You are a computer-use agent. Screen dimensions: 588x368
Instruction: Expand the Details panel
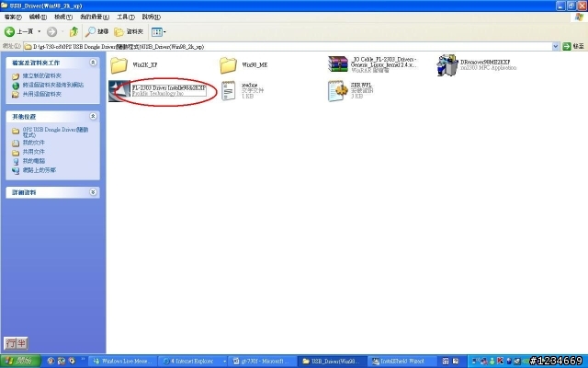(x=93, y=192)
